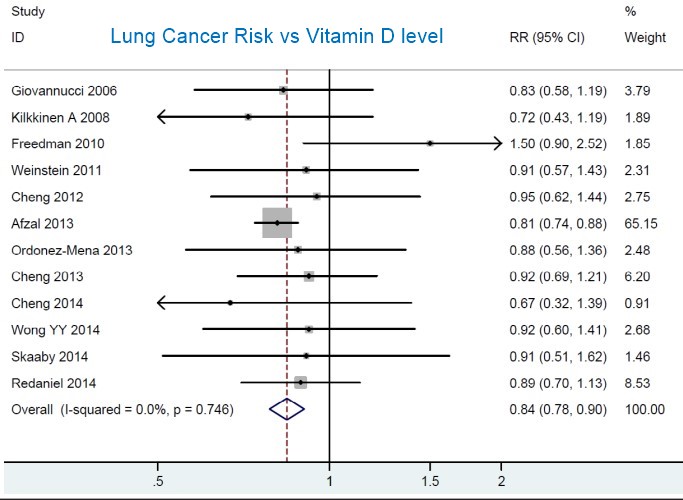Select the Overall I-squared heterogeneity text
Screen dimensions: 683x500
coord(121,409)
